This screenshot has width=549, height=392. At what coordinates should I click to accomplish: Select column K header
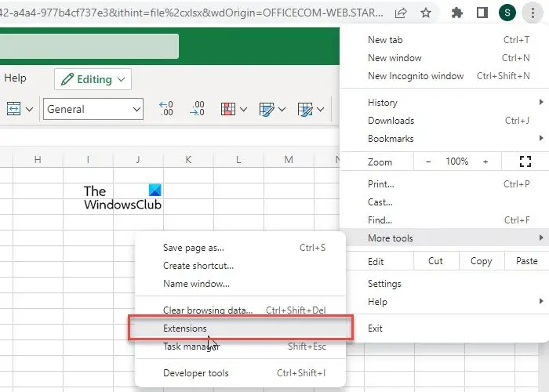coord(188,160)
